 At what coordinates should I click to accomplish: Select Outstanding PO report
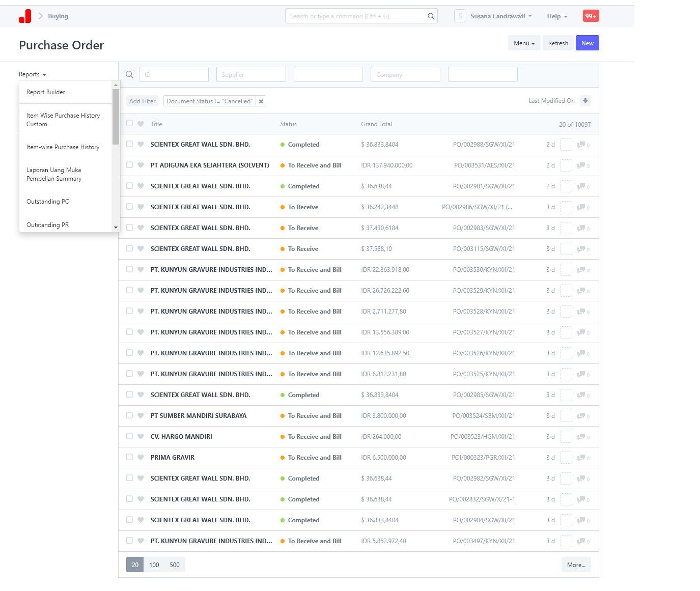point(48,202)
